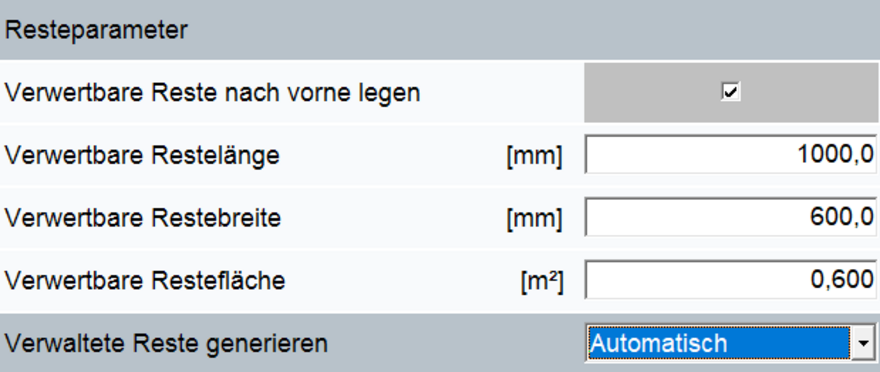This screenshot has width=880, height=372.
Task: Click the [m²] unit beside Restefläche
Action: tap(542, 282)
